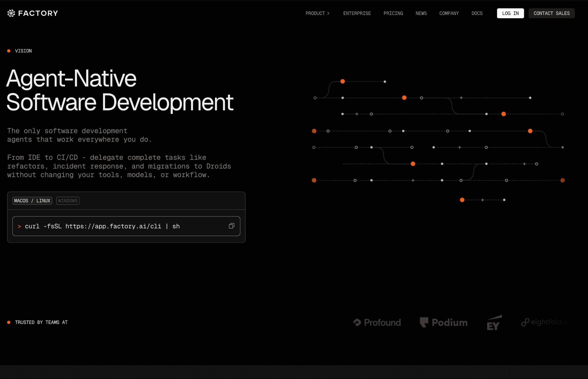Go to the PRICING page
Screen dimensions: 588x379
coord(393,13)
